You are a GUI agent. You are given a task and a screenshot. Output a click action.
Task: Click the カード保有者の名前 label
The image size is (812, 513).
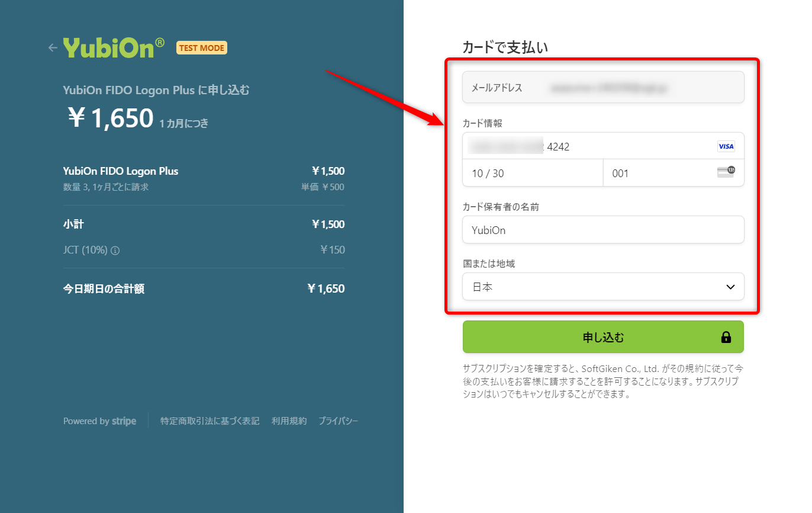(501, 207)
